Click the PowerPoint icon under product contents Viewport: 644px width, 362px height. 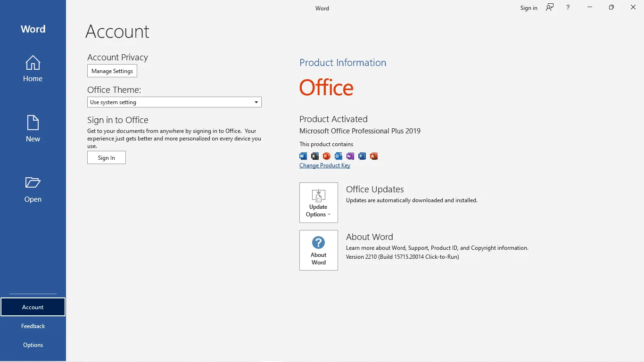tap(327, 156)
